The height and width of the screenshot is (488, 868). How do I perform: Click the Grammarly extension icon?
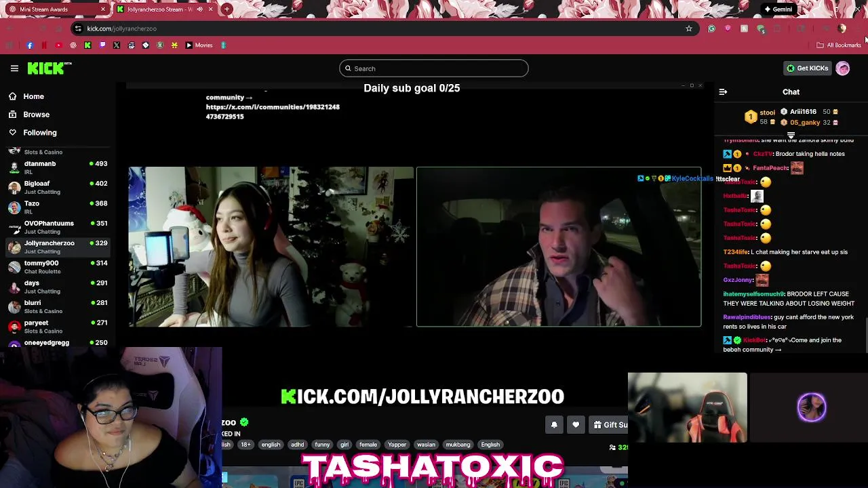711,28
